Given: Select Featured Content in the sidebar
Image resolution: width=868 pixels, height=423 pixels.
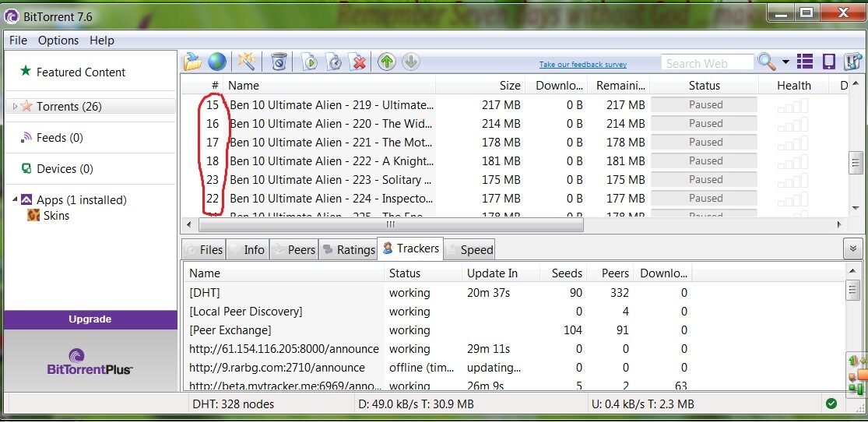Looking at the screenshot, I should point(81,72).
